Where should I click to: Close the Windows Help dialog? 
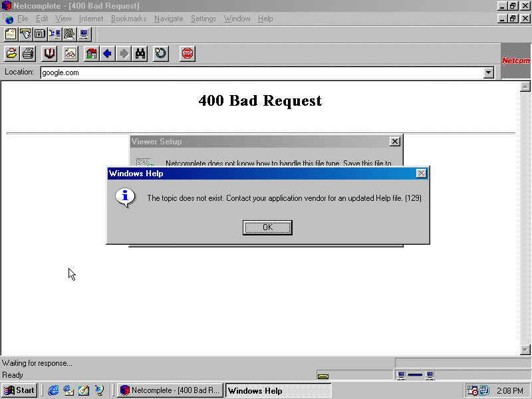421,174
